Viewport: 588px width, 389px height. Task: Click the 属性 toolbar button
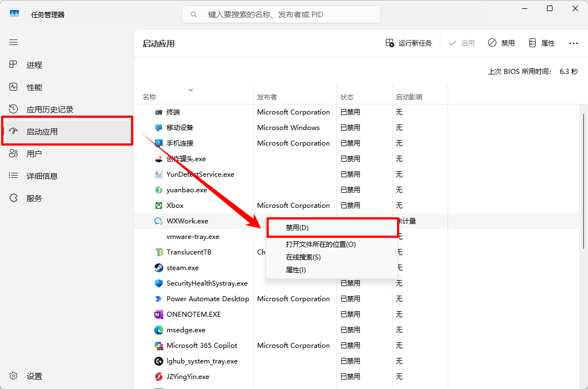coord(541,43)
